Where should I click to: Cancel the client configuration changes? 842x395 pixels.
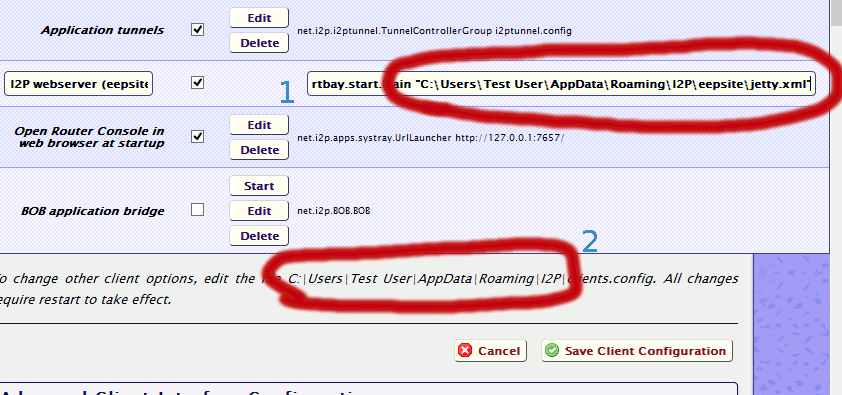pyautogui.click(x=490, y=350)
